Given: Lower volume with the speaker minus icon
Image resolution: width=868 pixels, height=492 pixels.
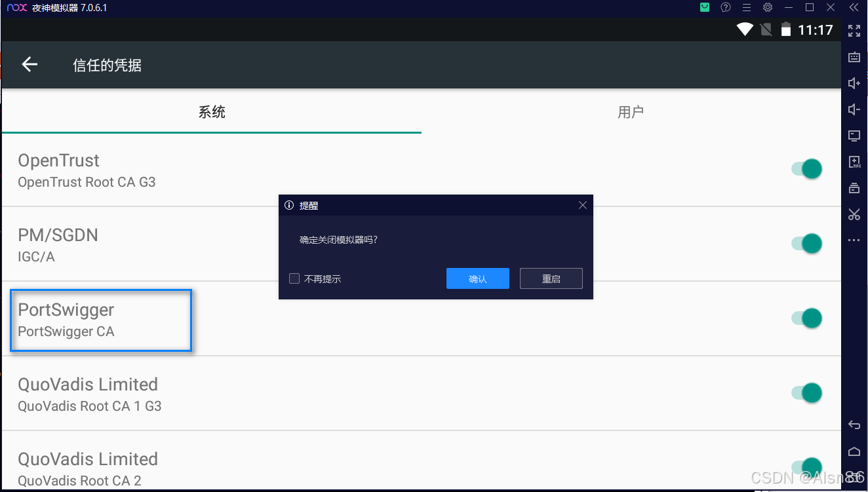Looking at the screenshot, I should (x=854, y=109).
